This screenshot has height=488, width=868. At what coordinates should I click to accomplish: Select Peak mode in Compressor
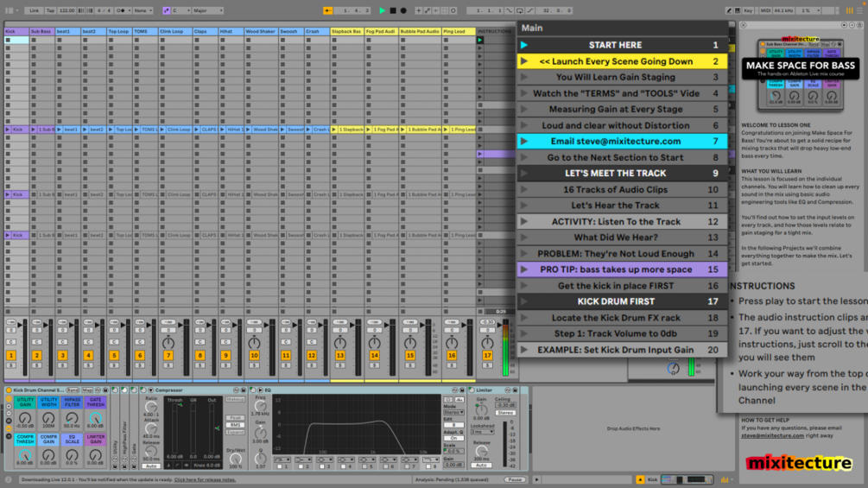[235, 418]
